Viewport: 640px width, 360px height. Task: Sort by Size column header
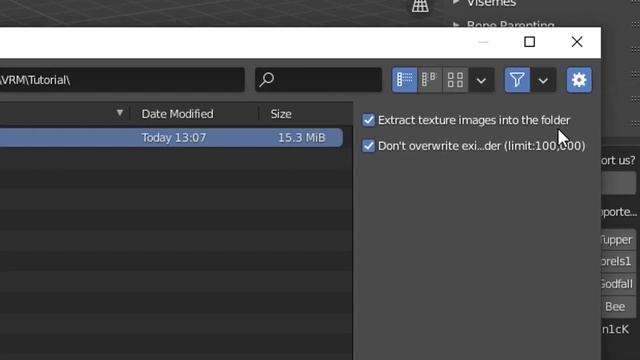(x=281, y=114)
